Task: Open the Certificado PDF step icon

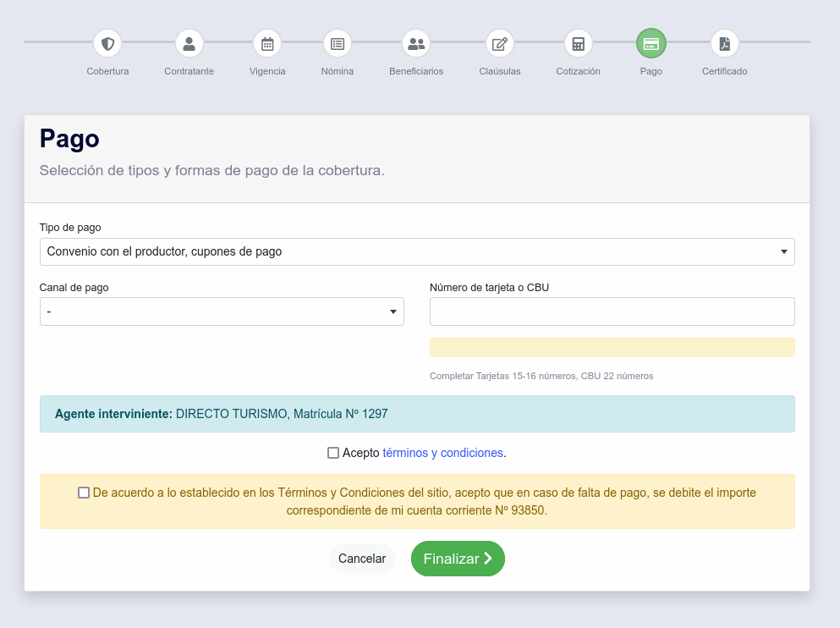Action: coord(725,43)
